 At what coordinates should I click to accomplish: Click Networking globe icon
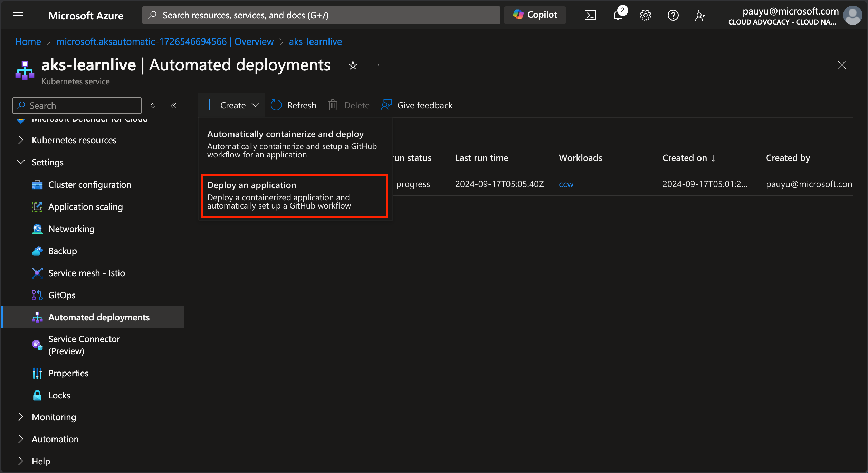tap(37, 229)
